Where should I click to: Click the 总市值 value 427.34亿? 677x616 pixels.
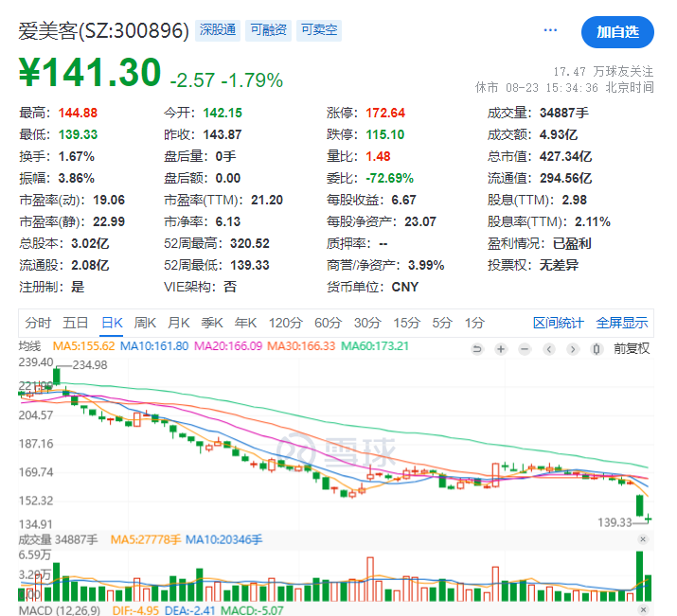(x=565, y=156)
